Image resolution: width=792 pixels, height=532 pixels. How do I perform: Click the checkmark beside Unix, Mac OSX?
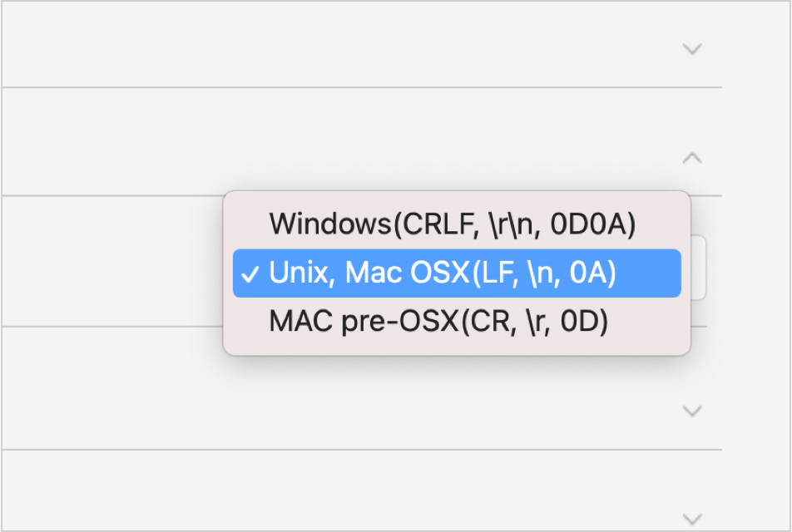point(250,274)
